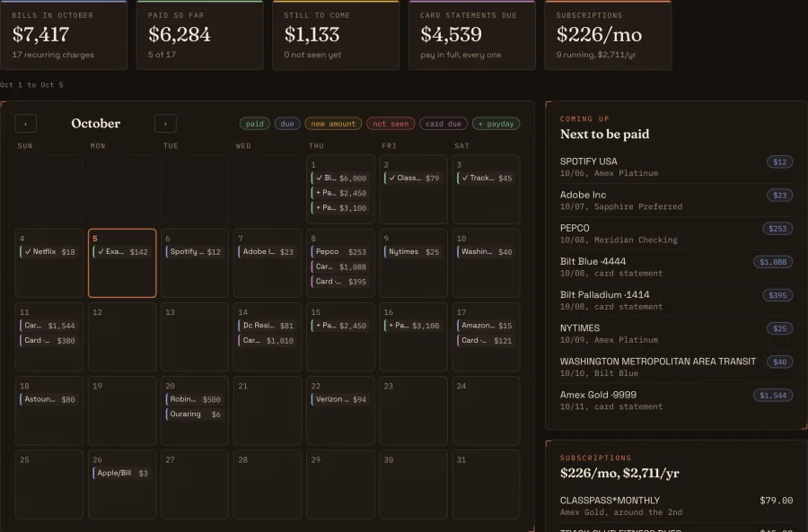Open the Car... $1,010 entry on the 14th

[x=268, y=340]
